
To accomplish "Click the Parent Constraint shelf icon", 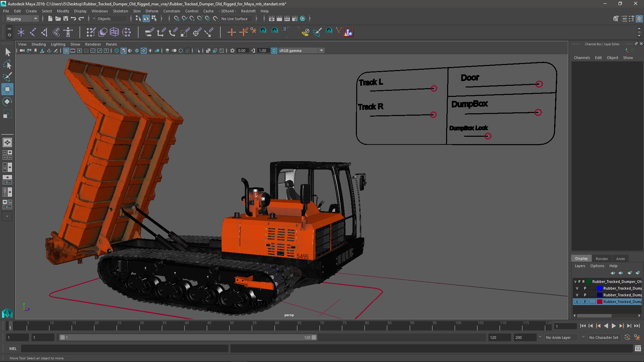I will pos(149,32).
